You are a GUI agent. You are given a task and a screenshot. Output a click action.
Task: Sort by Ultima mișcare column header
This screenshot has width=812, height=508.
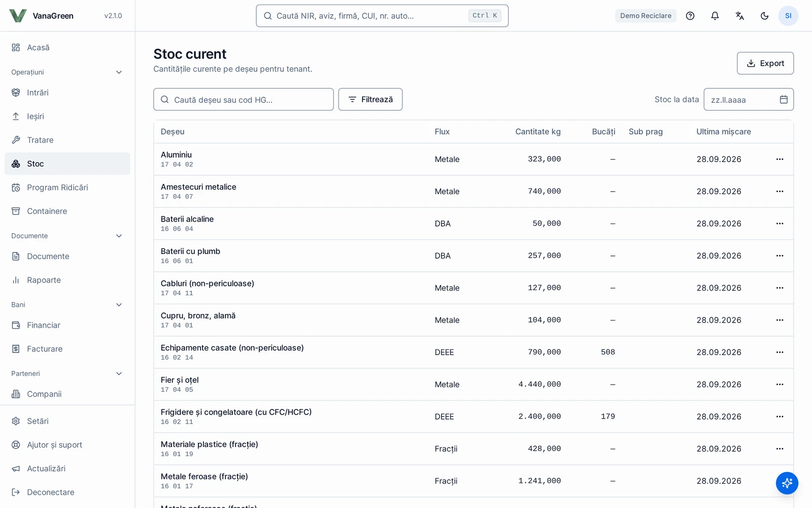pyautogui.click(x=724, y=132)
